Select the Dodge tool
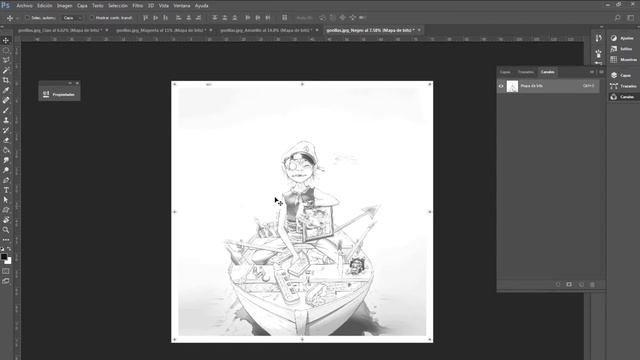This screenshot has width=640, height=360. (x=6, y=170)
